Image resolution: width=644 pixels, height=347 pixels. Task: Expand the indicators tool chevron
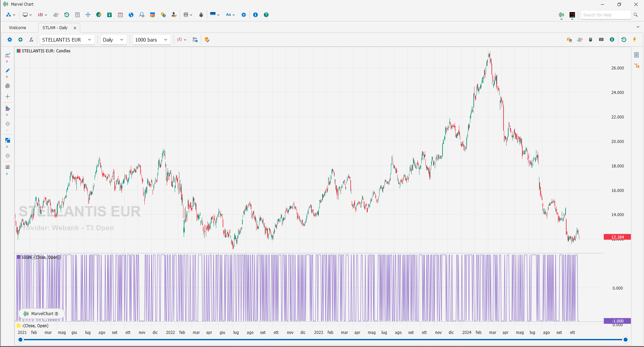[x=7, y=61]
